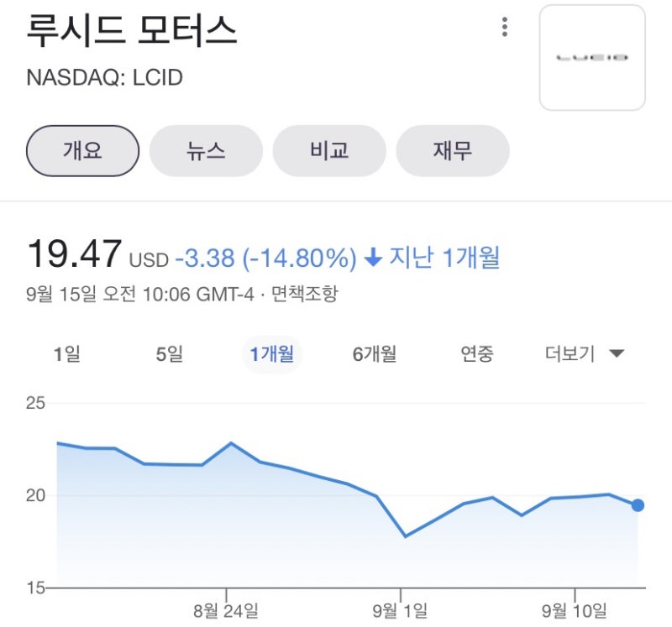
Task: Click the 9월 10일 axis marker
Action: click(575, 610)
